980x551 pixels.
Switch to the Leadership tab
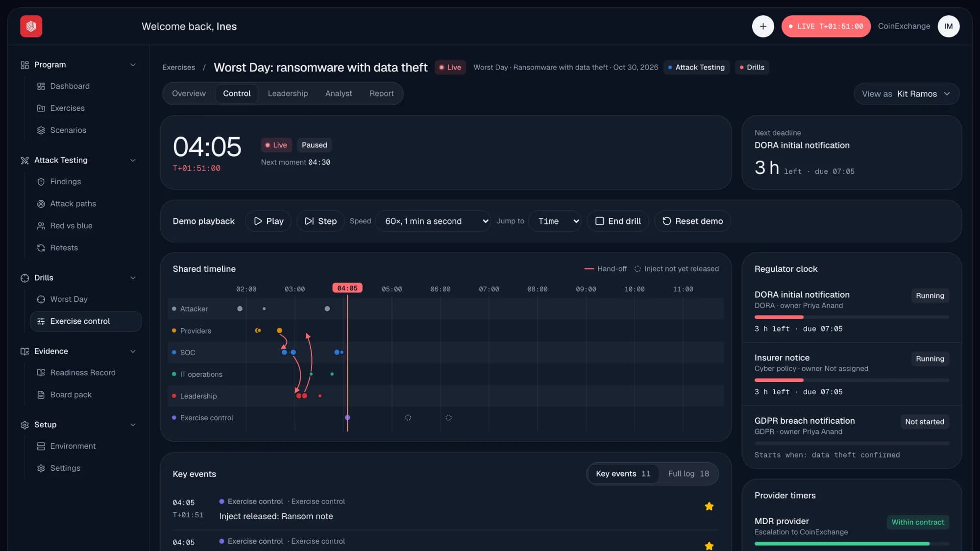[288, 94]
